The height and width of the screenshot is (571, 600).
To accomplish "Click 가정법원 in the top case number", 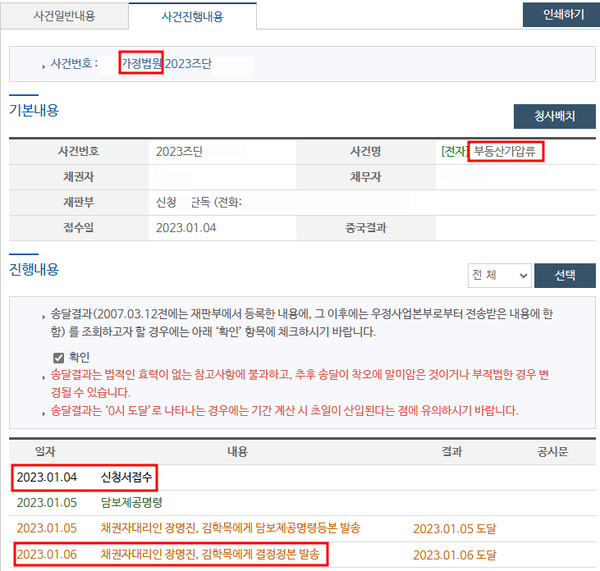I will pos(142,63).
